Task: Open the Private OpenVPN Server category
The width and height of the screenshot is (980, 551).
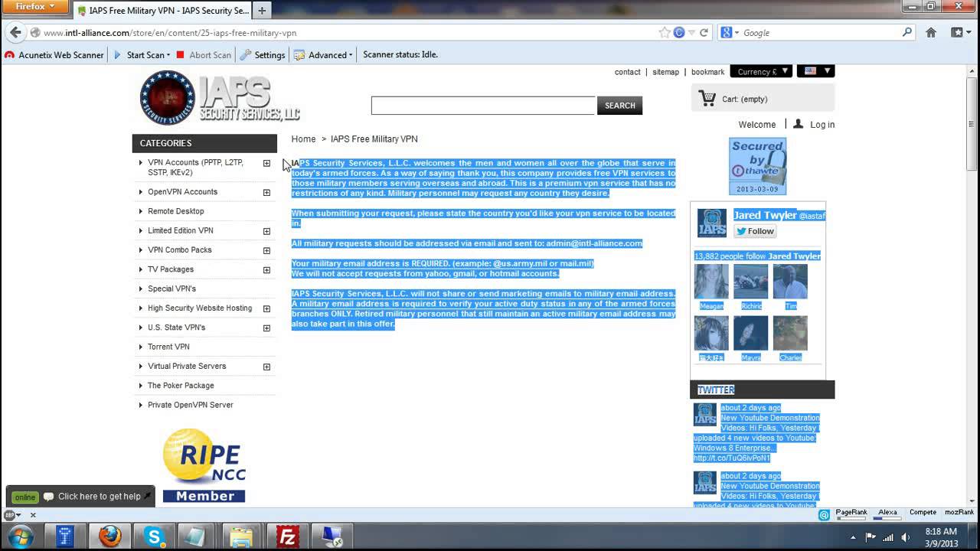Action: tap(190, 405)
